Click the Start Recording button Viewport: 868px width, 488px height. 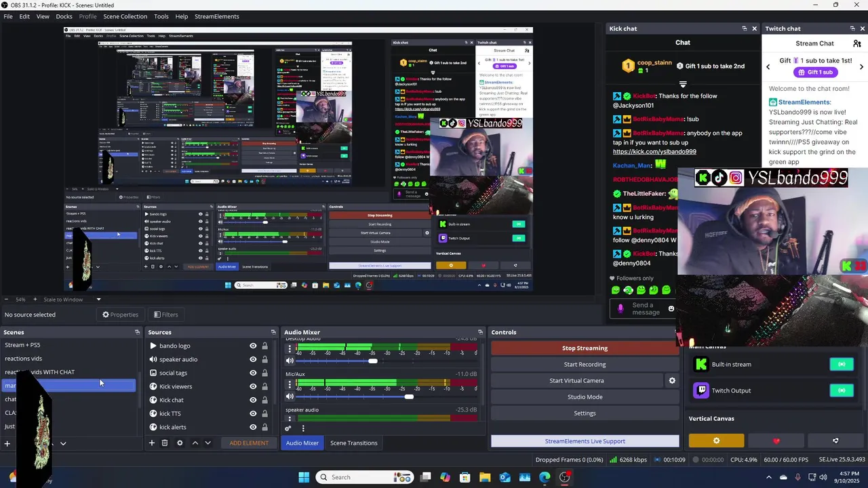pyautogui.click(x=585, y=365)
